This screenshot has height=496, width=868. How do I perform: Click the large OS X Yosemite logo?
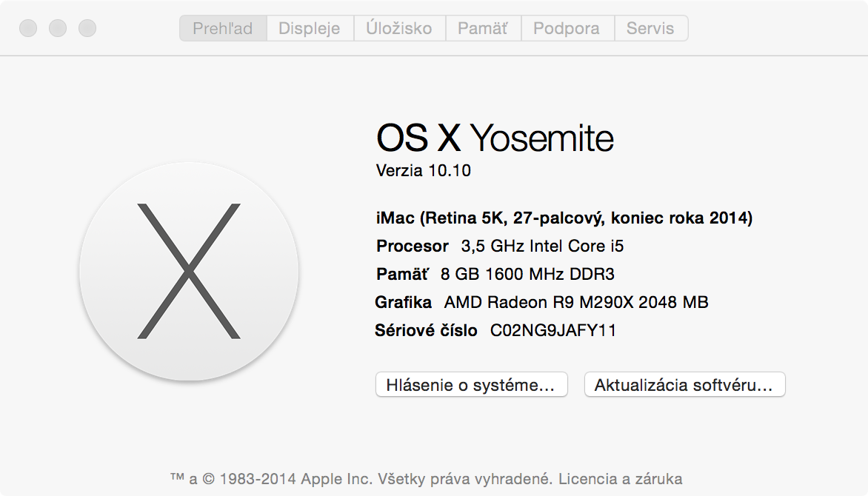point(189,272)
